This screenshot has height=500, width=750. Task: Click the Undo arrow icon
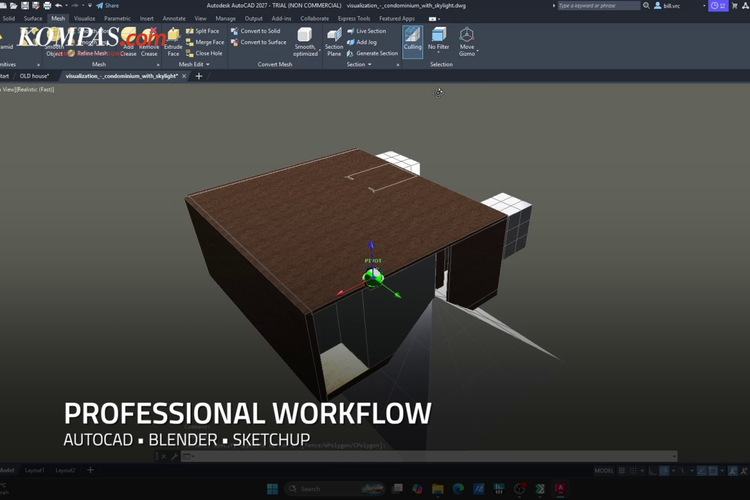pyautogui.click(x=58, y=6)
